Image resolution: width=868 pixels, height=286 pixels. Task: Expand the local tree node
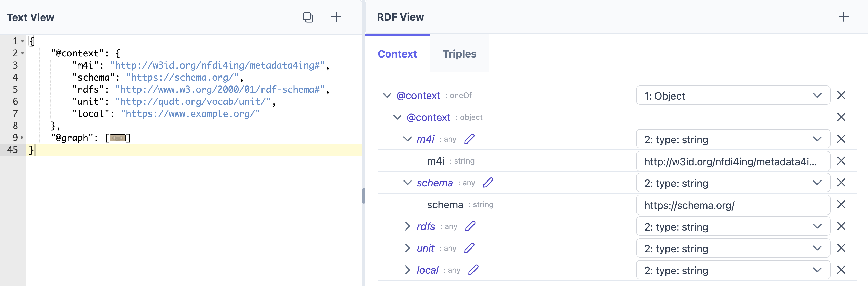[407, 270]
